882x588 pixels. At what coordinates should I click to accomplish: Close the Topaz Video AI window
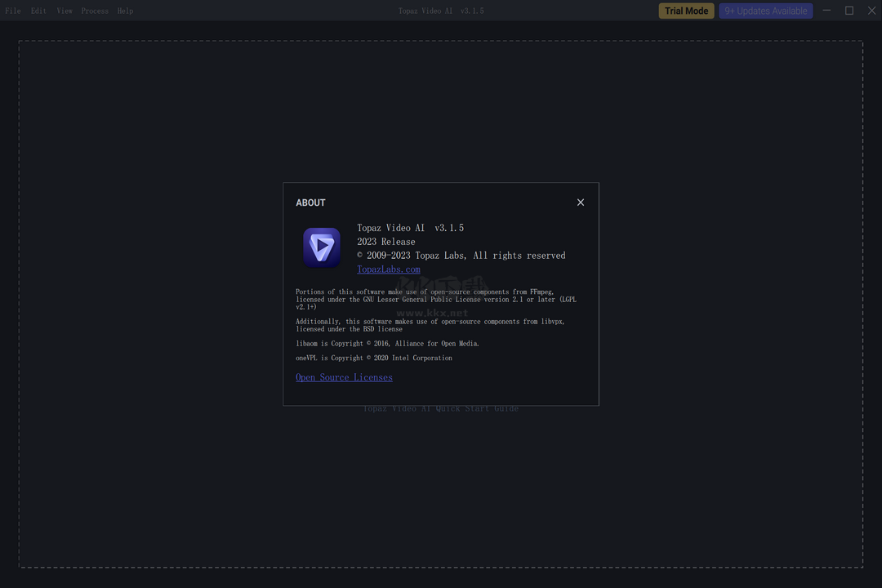[871, 11]
